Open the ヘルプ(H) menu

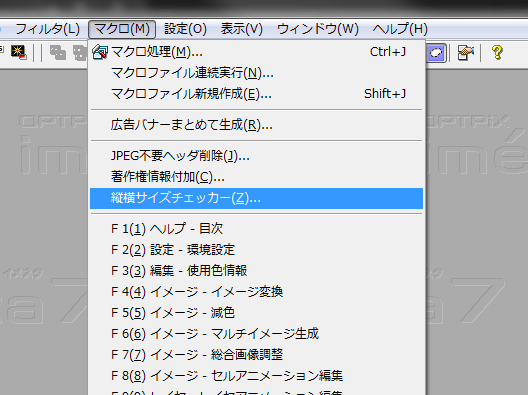[400, 29]
